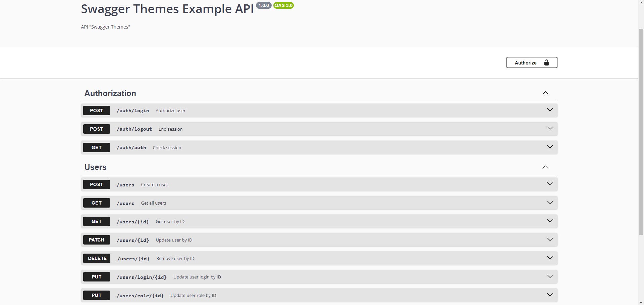Click the PUT badge for /users/login/{id}
Viewport: 644px width, 305px height.
click(x=97, y=277)
